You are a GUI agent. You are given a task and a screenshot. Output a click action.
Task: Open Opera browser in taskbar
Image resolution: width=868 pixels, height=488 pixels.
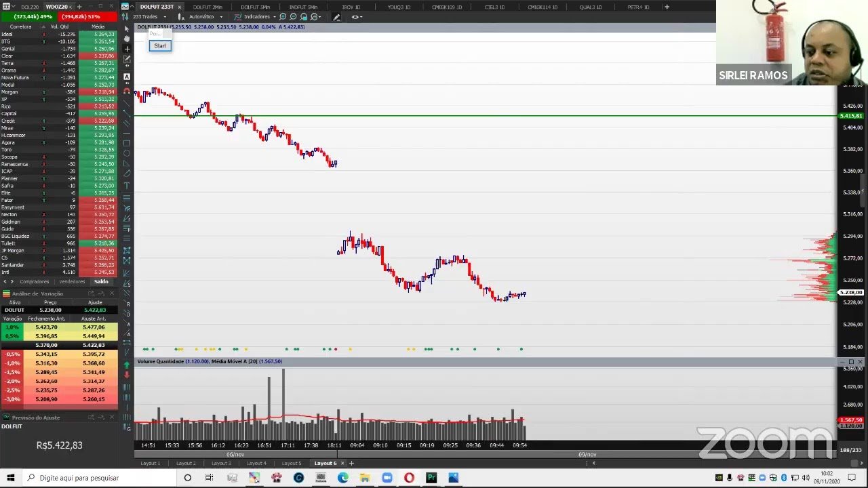click(x=409, y=478)
